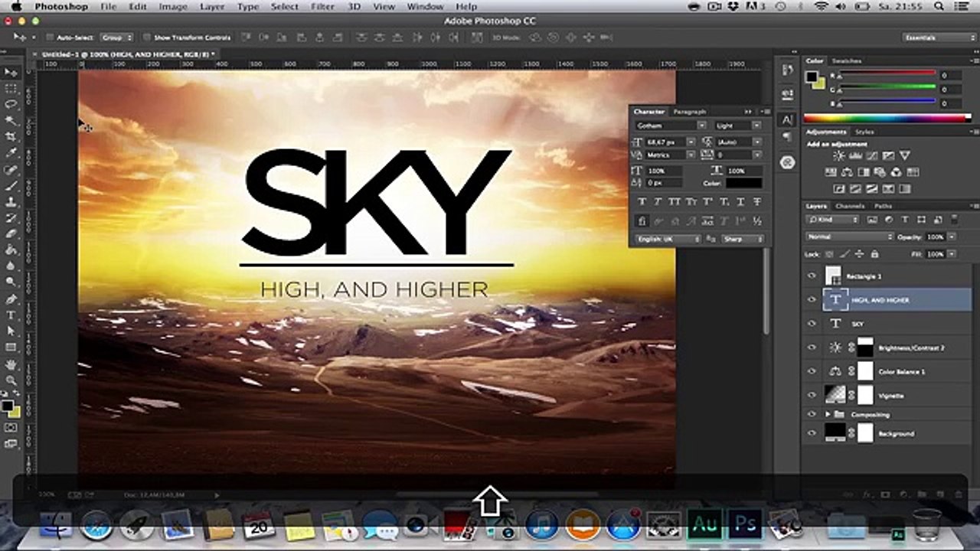
Task: Select the Hand tool
Action: coord(11,364)
